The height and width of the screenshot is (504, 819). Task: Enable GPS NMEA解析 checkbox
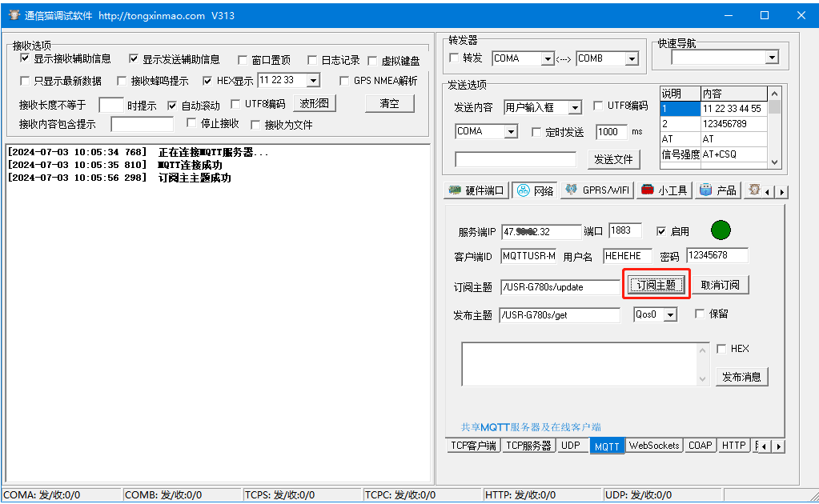[x=344, y=81]
